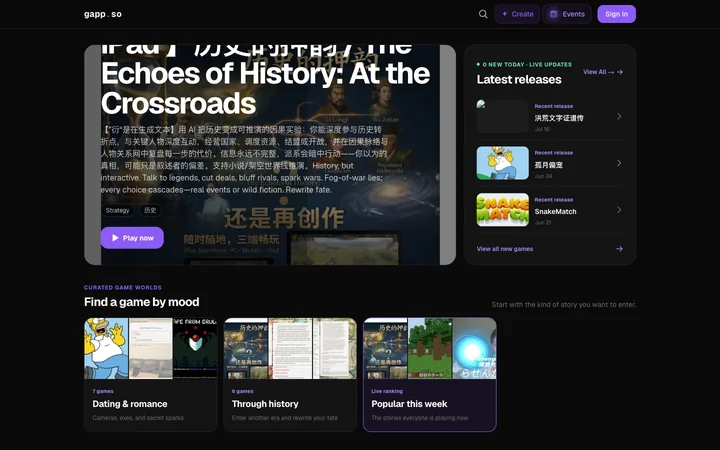Open View All latest releases link
Screen dimensions: 720x450
click(603, 72)
